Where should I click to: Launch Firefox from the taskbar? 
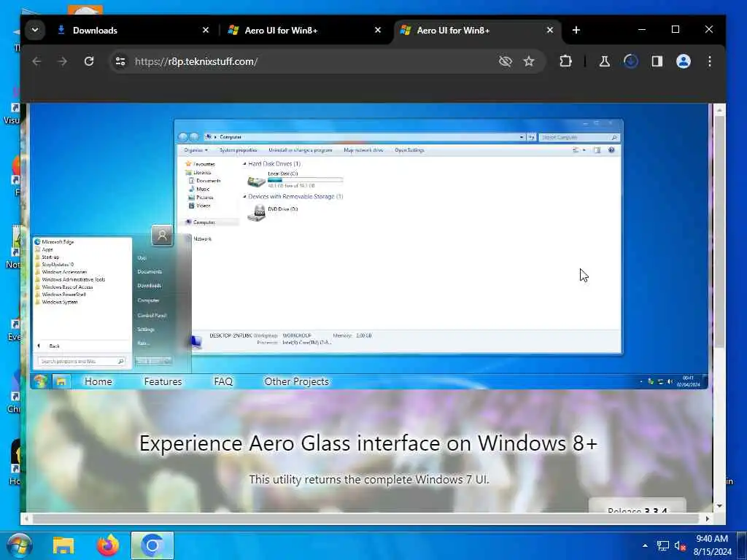(x=108, y=545)
